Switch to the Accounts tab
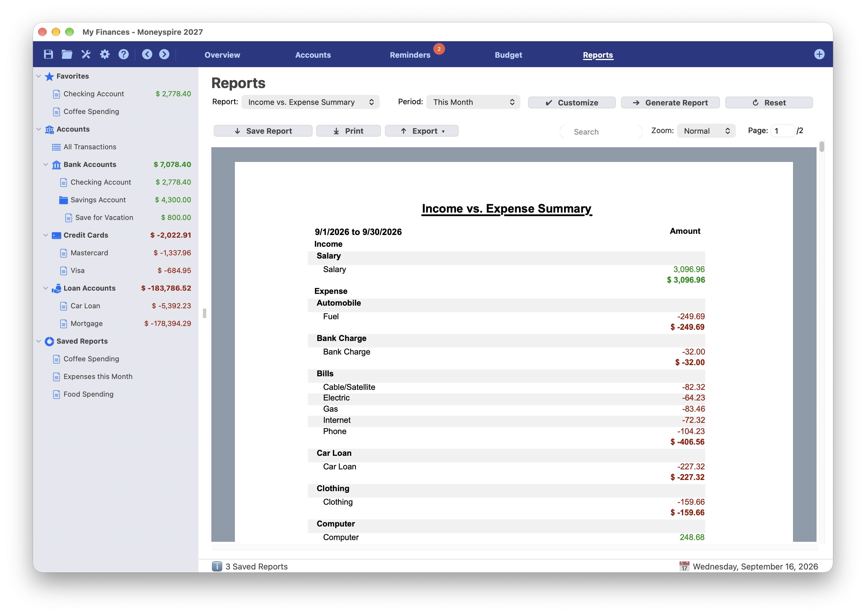Viewport: 866px width, 616px height. [313, 55]
